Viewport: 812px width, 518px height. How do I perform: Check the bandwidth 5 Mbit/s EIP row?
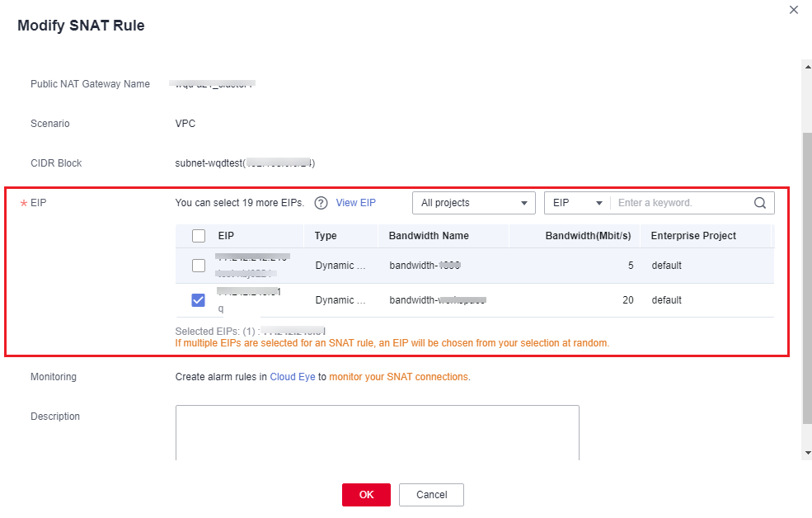[x=199, y=266]
